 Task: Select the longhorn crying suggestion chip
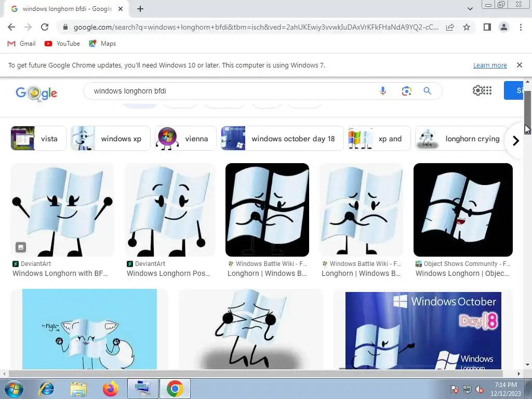coord(461,138)
